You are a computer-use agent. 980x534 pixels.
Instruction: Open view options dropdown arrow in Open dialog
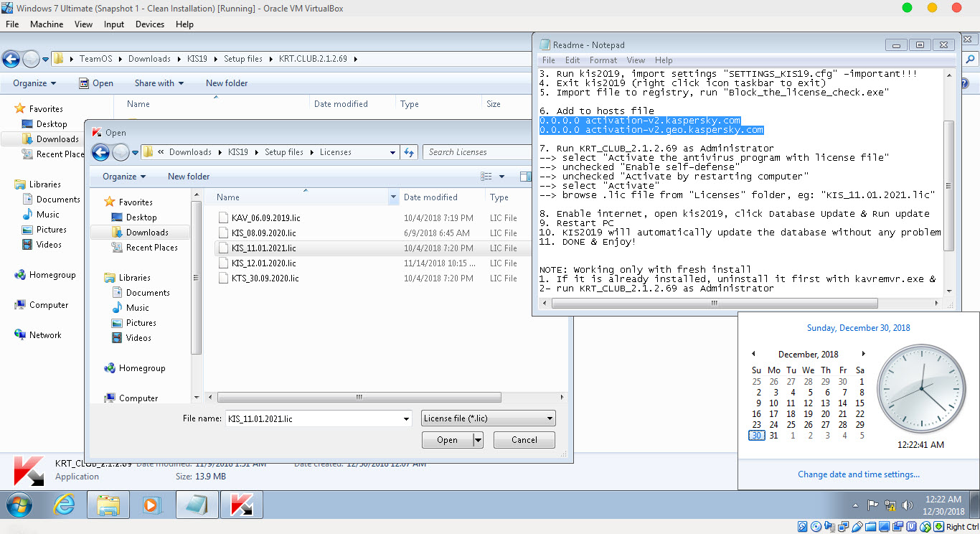tap(501, 176)
